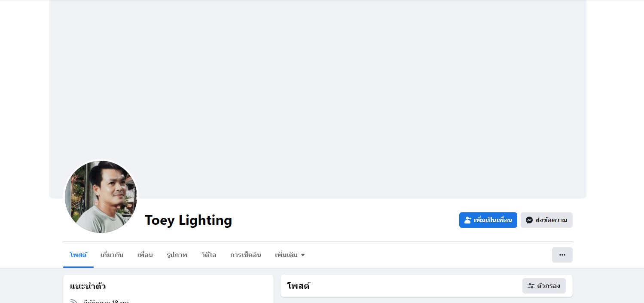Click the Toey Lighting profile name
Screen dimensions: 644x303
click(x=188, y=220)
